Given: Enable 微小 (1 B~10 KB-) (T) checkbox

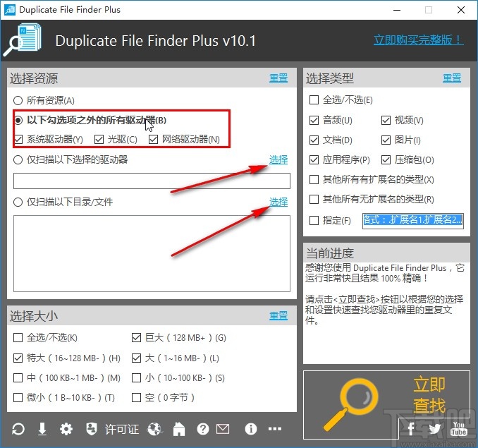Looking at the screenshot, I should (x=18, y=397).
